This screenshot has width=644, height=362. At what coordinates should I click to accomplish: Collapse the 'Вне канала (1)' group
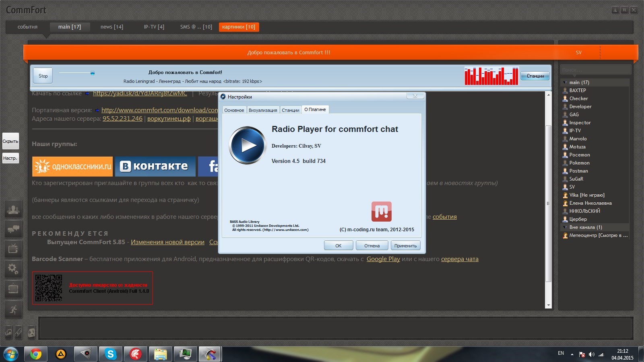pos(565,227)
